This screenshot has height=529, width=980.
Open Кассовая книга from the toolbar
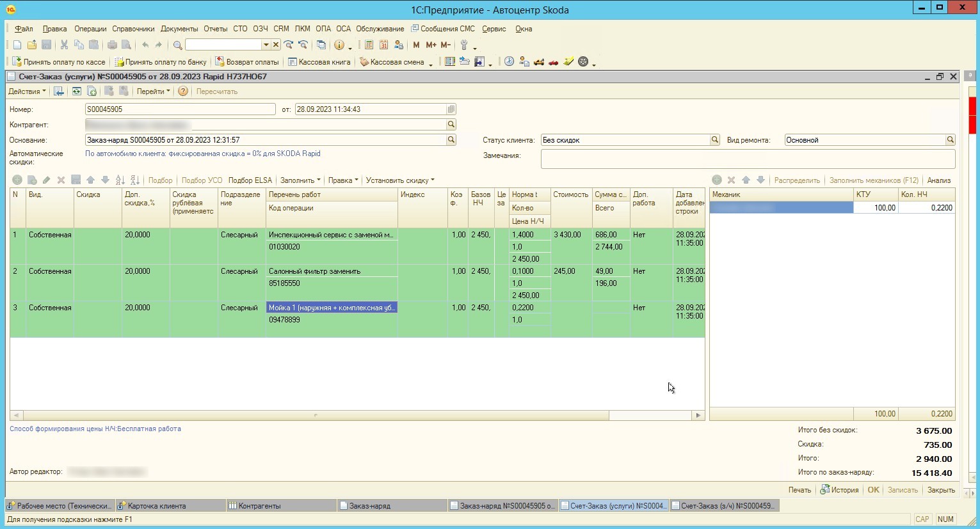319,62
